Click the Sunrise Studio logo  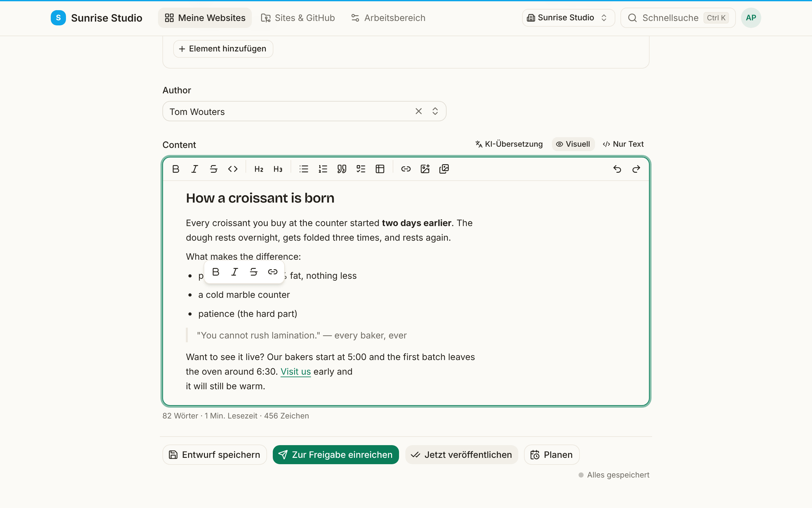[x=96, y=18]
